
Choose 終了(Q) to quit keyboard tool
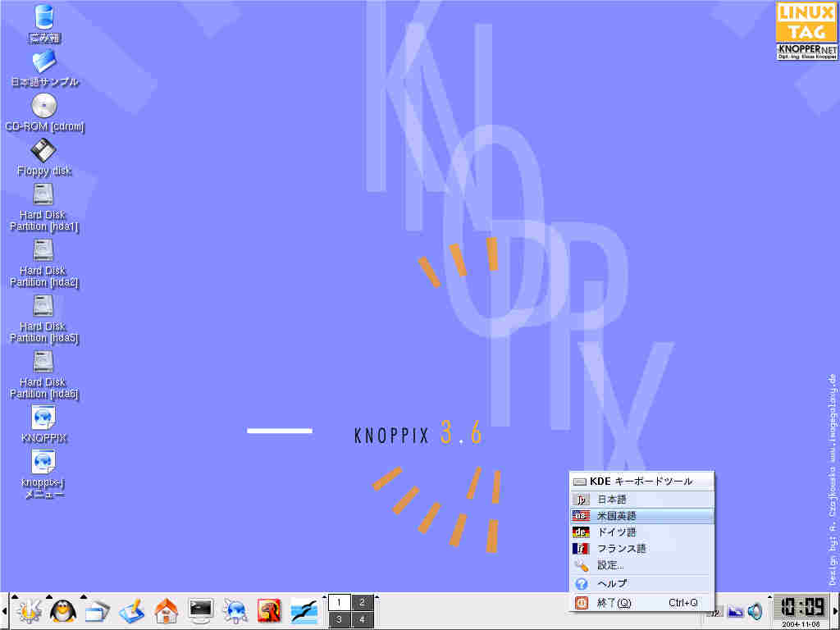[x=641, y=603]
